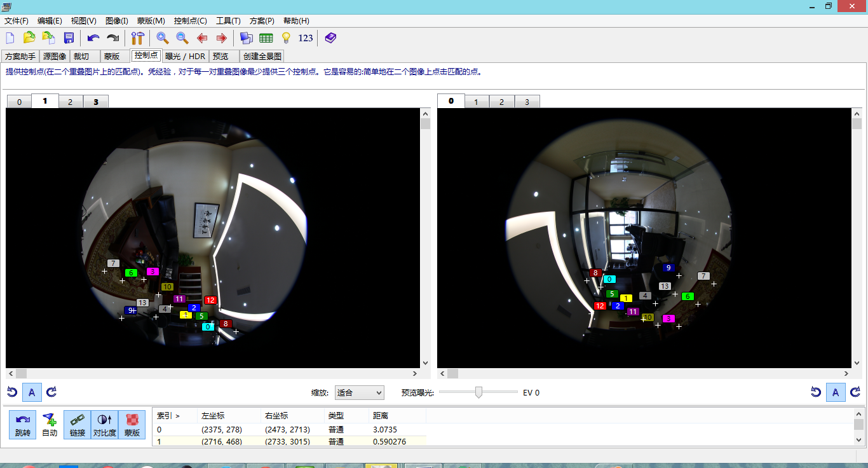
Task: Toggle the 对比度 contrast button
Action: coord(104,424)
